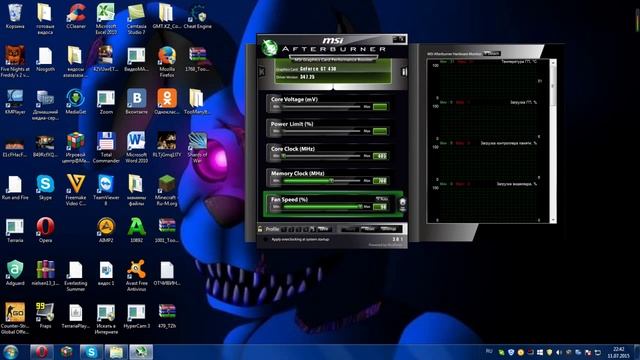Open the KMPlayer desktop shortcut
The width and height of the screenshot is (640, 360).
pyautogui.click(x=15, y=102)
